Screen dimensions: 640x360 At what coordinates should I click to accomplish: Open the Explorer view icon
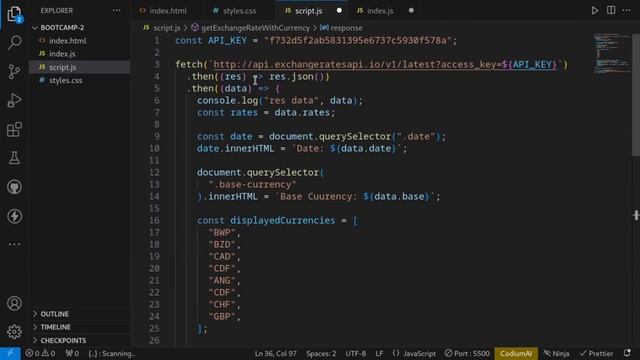point(14,14)
